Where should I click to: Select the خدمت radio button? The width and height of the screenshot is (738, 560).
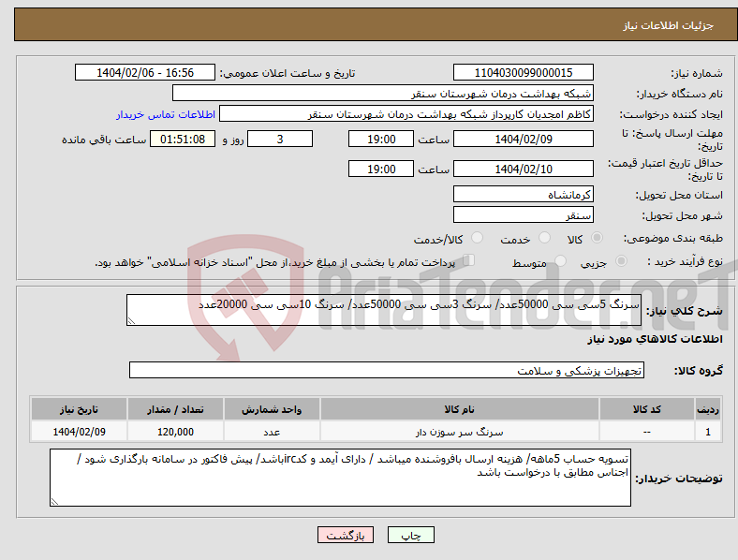click(544, 238)
